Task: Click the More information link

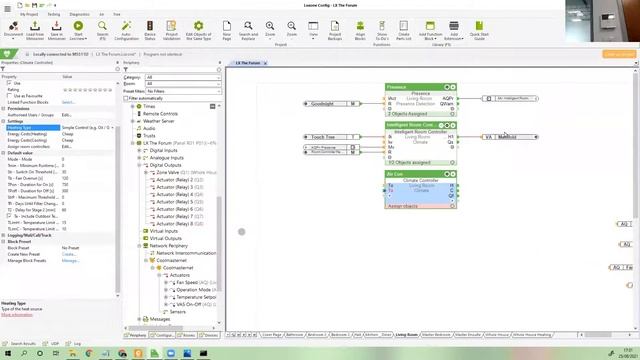Action: (17, 315)
